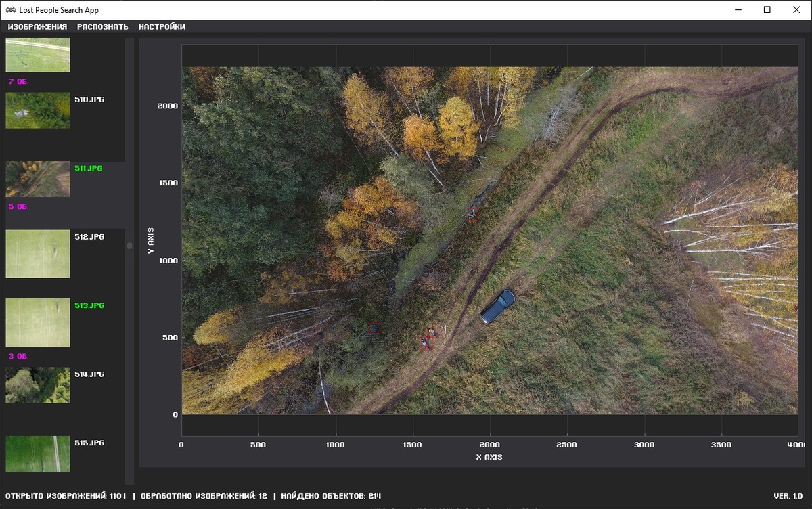Select the 514.JPG thumbnail

(38, 385)
